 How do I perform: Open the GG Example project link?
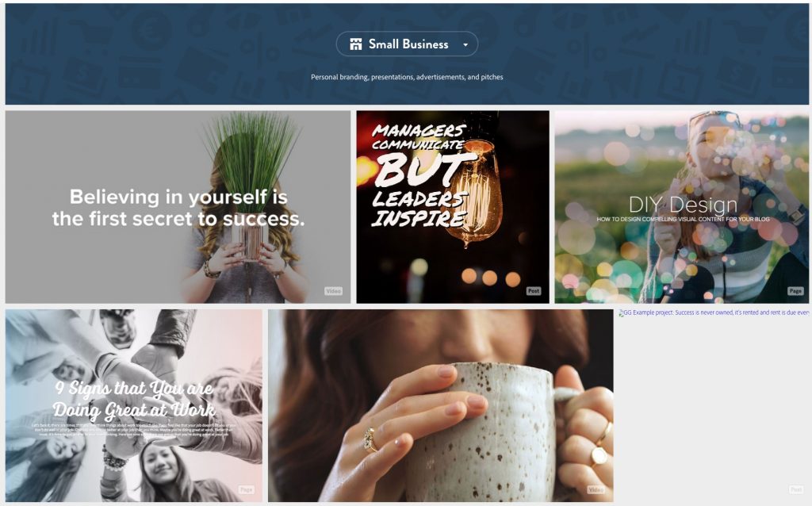(x=717, y=312)
